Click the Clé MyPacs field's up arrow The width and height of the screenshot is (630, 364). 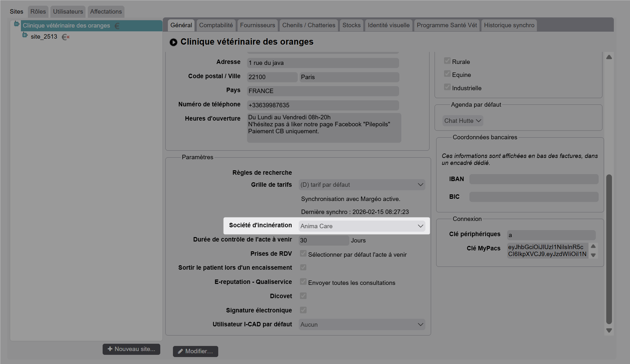tap(593, 246)
